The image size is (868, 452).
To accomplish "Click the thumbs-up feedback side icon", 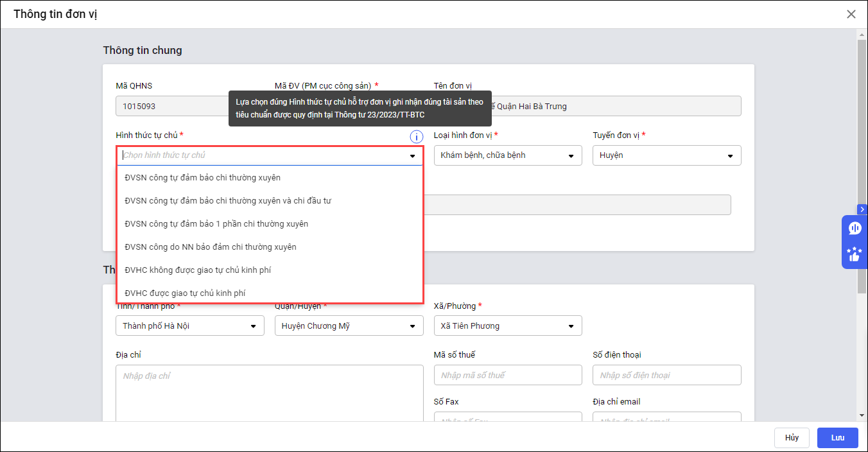I will coord(855,254).
